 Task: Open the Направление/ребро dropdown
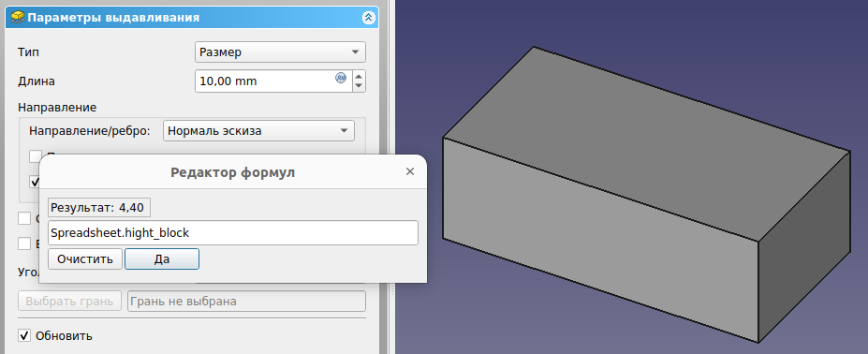[x=258, y=131]
